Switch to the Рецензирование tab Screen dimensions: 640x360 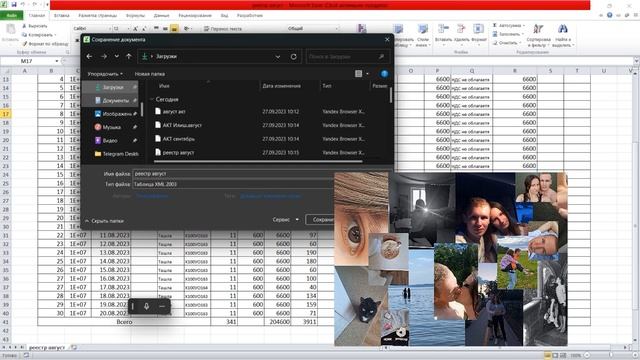(195, 16)
